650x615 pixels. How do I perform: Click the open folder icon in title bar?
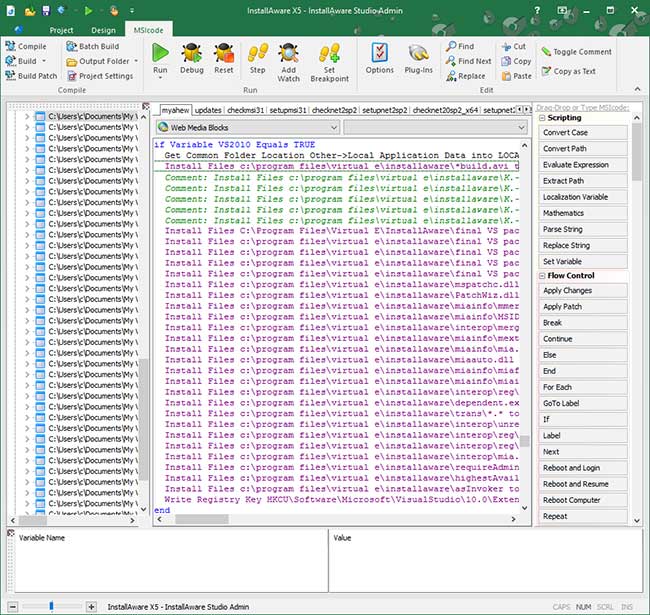pyautogui.click(x=29, y=11)
